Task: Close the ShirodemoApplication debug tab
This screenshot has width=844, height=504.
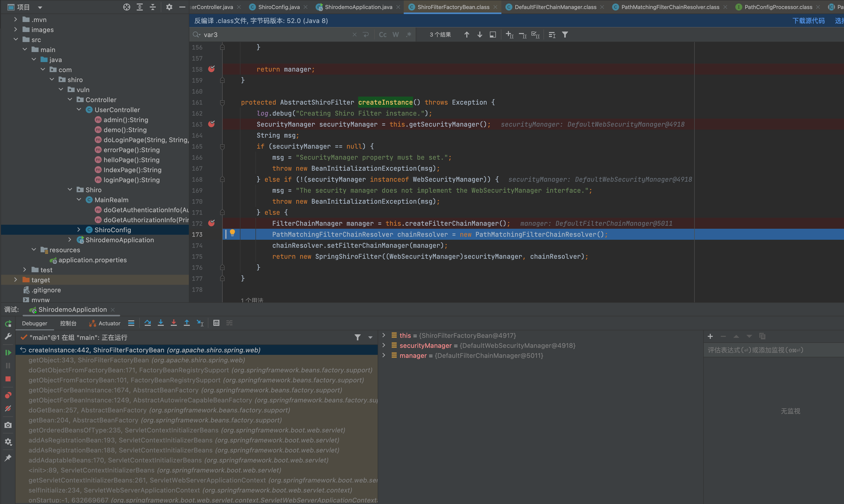Action: coord(113,309)
